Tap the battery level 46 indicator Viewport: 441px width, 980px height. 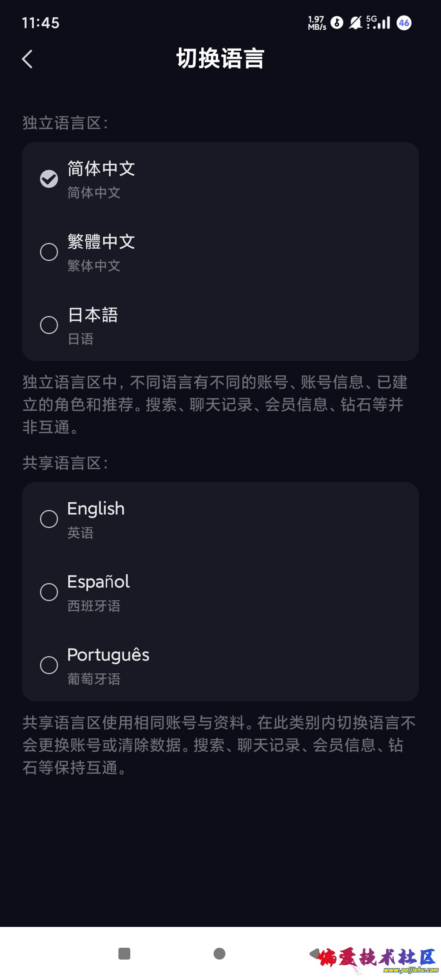pos(404,23)
